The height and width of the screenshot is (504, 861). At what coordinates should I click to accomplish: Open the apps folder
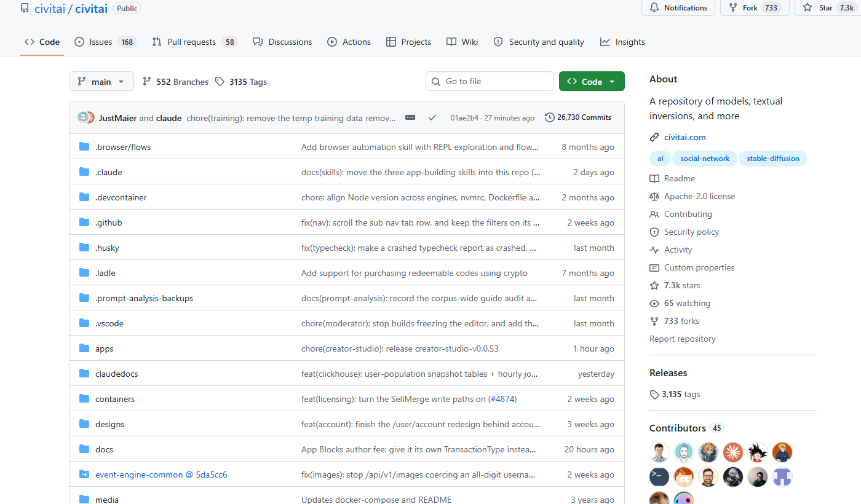tap(105, 348)
